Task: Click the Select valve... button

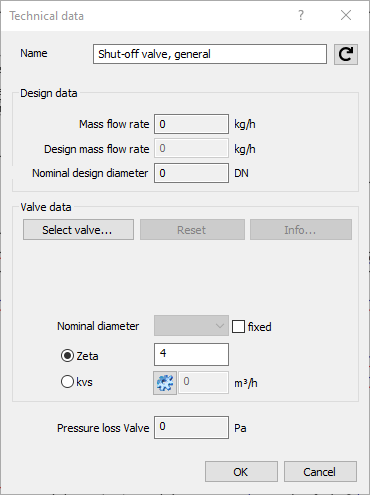Action: pyautogui.click(x=78, y=229)
